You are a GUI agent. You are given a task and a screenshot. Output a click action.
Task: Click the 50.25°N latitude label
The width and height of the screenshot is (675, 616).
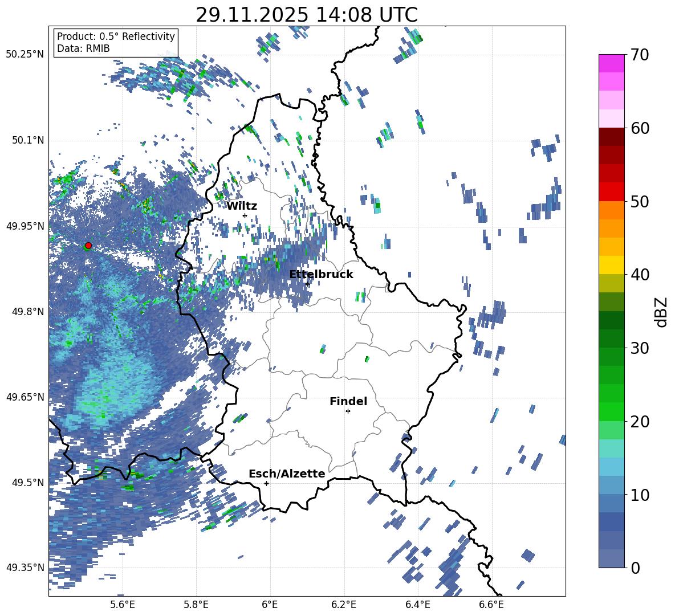coord(25,55)
